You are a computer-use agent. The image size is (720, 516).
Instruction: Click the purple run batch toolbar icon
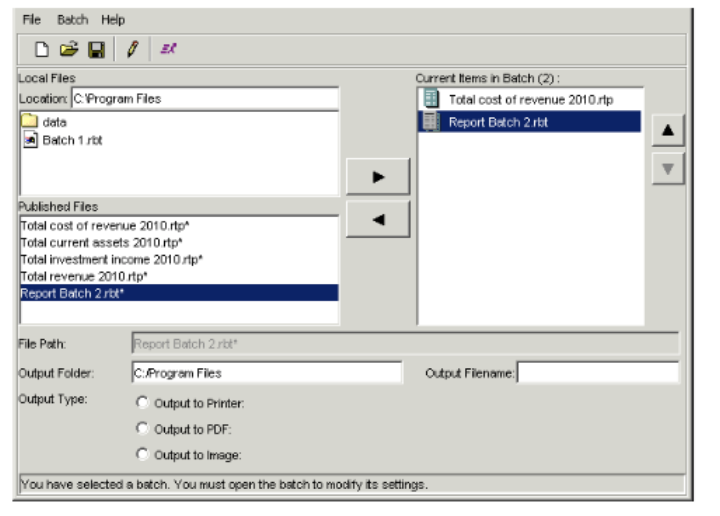[169, 49]
